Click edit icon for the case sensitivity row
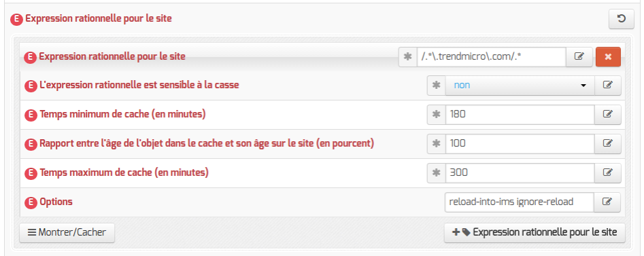Image resolution: width=644 pixels, height=256 pixels. coord(608,86)
